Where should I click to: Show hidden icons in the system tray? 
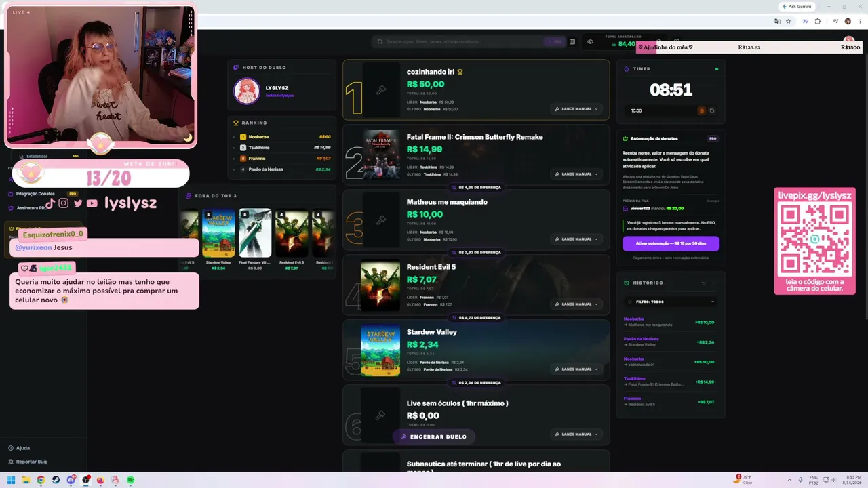coord(789,480)
